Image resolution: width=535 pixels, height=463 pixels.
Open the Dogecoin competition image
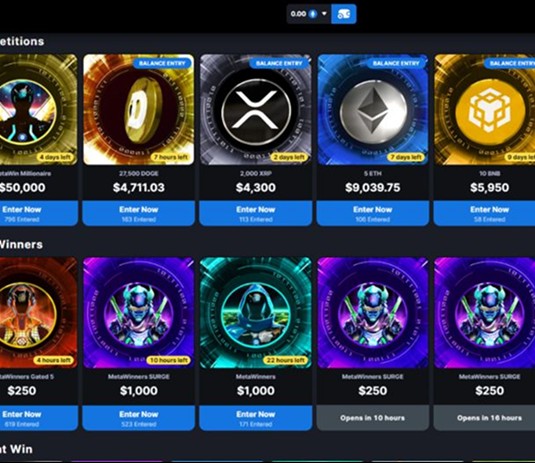[x=139, y=110]
